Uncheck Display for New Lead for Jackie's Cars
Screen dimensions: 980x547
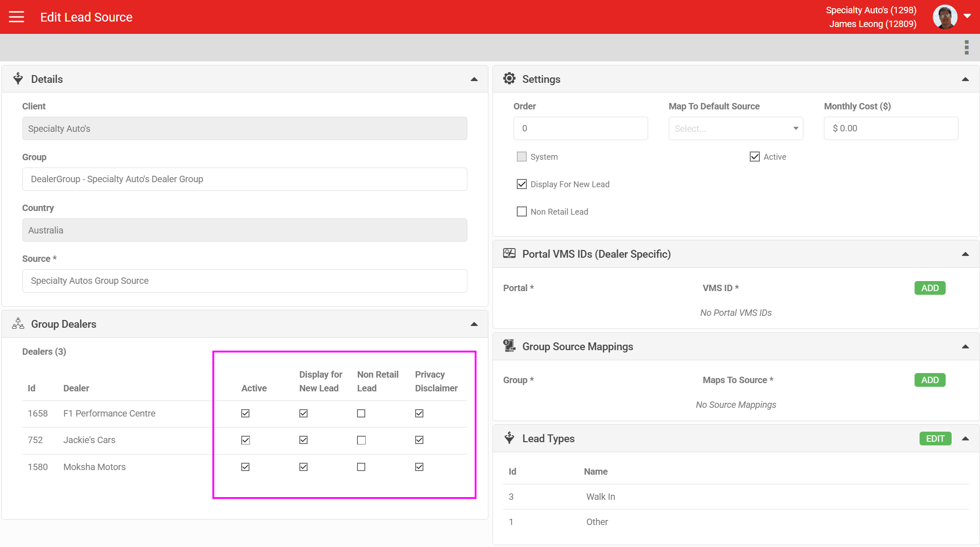point(303,440)
